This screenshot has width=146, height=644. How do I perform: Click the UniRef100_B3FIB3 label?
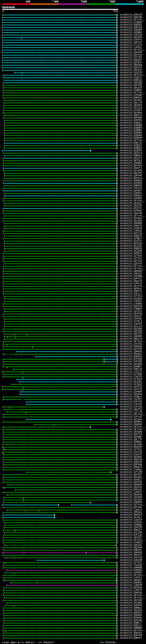tap(131, 402)
